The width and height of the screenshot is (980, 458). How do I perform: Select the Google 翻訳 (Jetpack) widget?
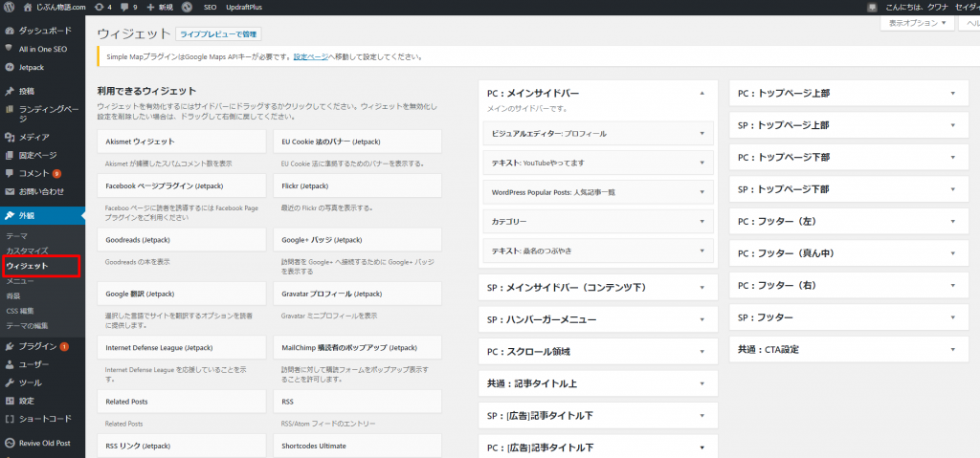[182, 294]
